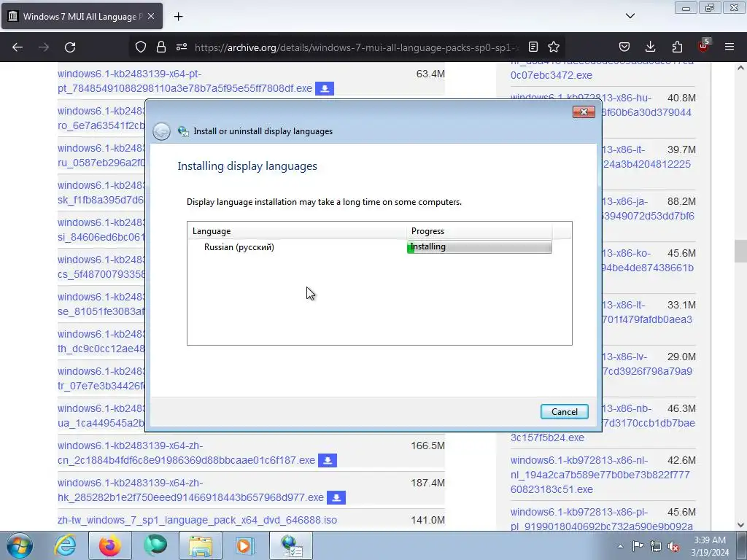Close the Install display languages dialog
Viewport: 747px width, 560px height.
(x=584, y=112)
